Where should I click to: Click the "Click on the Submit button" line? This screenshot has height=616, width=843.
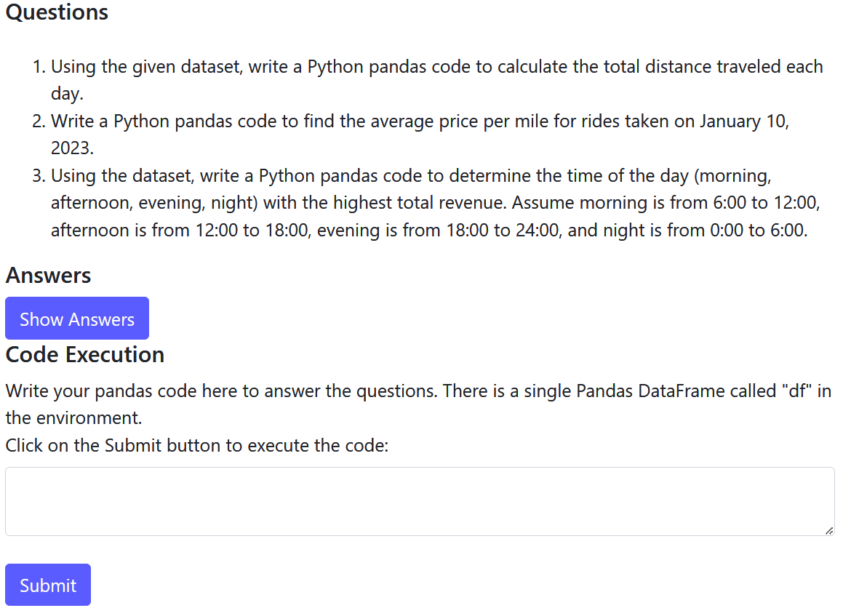[x=197, y=445]
